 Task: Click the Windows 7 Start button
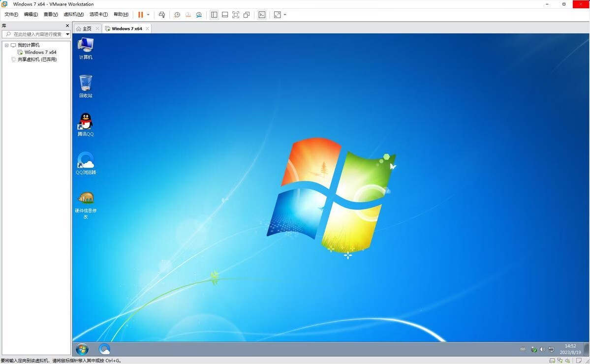pos(82,349)
